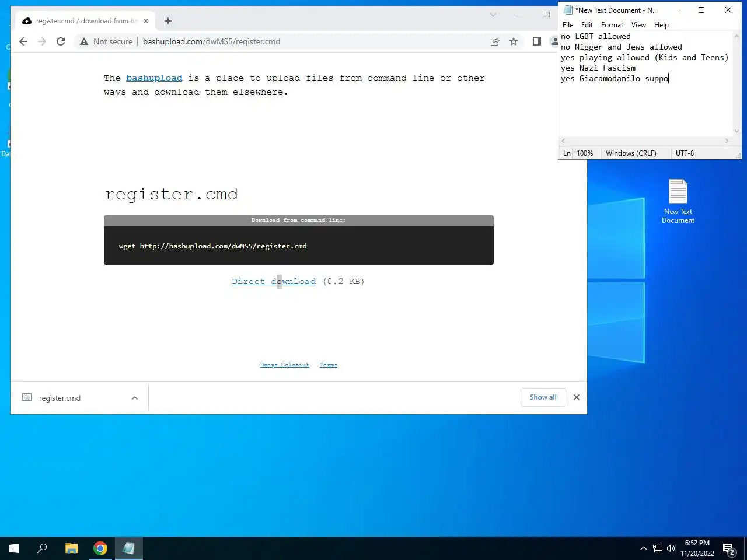Open Chrome's side panel
The height and width of the screenshot is (560, 747).
(537, 41)
